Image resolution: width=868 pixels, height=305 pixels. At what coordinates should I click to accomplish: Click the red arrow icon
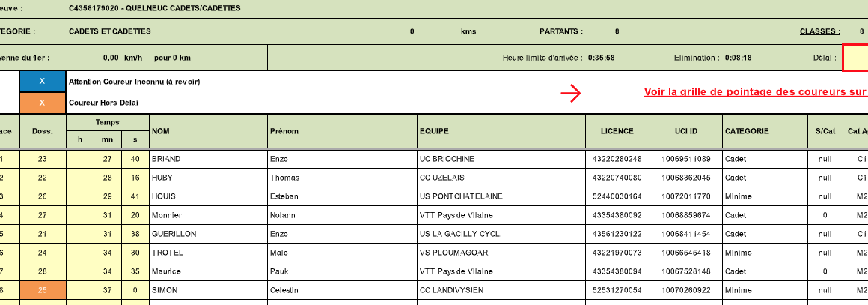point(571,92)
